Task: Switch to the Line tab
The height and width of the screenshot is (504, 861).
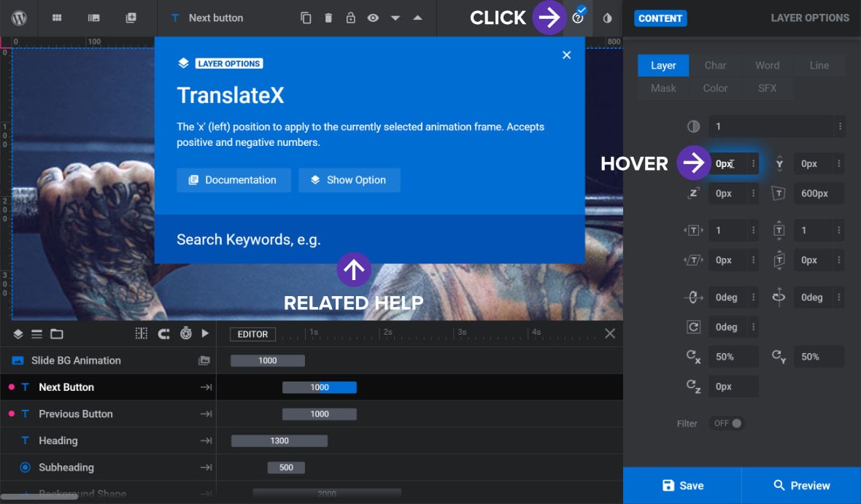Action: pos(819,66)
